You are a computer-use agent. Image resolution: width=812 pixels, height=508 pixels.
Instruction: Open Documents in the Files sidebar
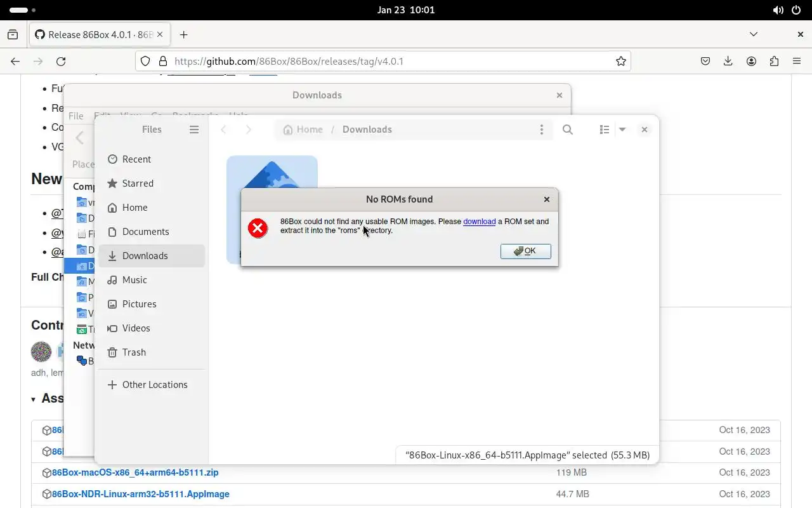[152, 232]
